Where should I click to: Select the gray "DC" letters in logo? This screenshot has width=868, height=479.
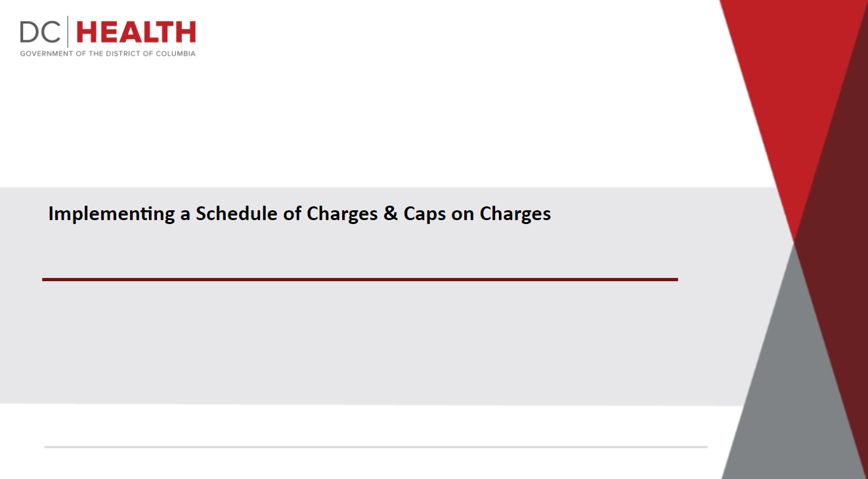click(41, 32)
